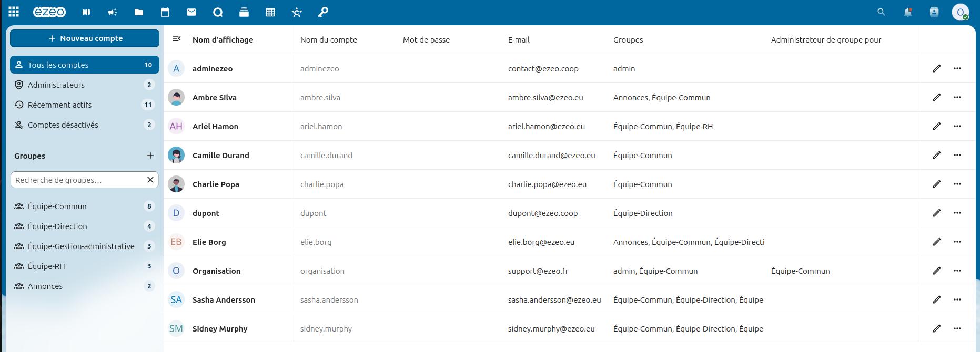Open more actions for Camille Durand
The width and height of the screenshot is (980, 352).
pos(957,155)
